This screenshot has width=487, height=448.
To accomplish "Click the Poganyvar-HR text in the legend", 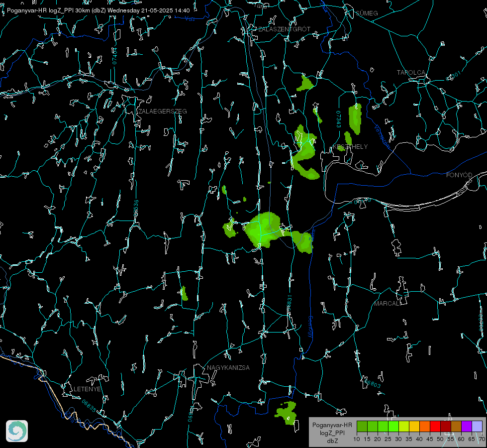I will pos(332,425).
